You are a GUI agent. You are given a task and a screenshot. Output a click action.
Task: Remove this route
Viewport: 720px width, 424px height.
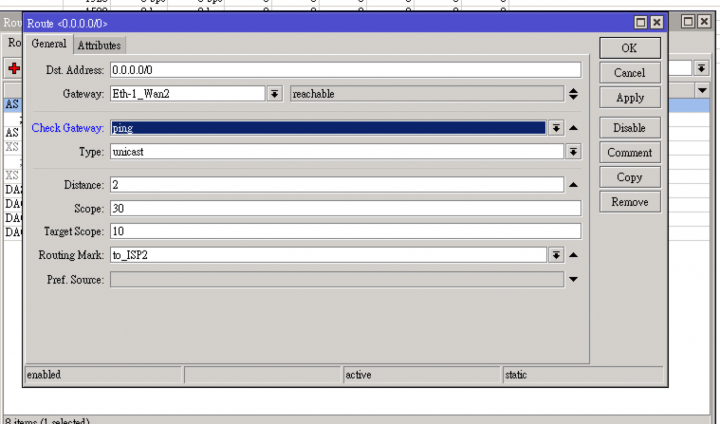(x=630, y=202)
